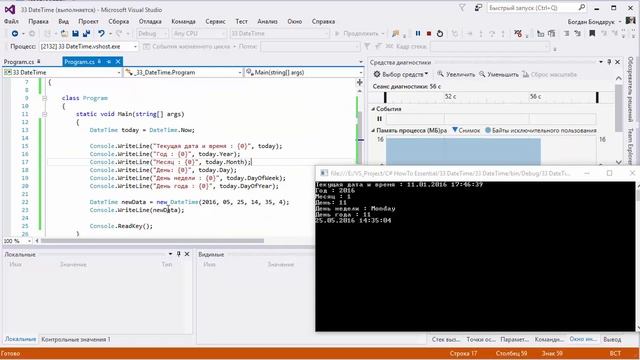Open the Process combo box
The width and height of the screenshot is (640, 360).
89,47
